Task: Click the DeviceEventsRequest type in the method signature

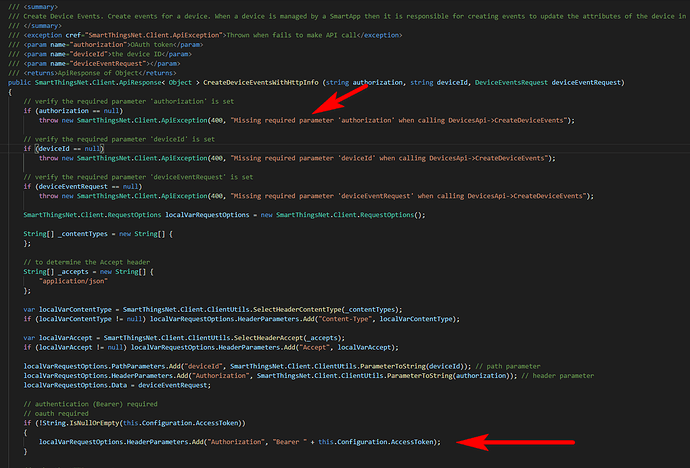Action: coord(511,83)
